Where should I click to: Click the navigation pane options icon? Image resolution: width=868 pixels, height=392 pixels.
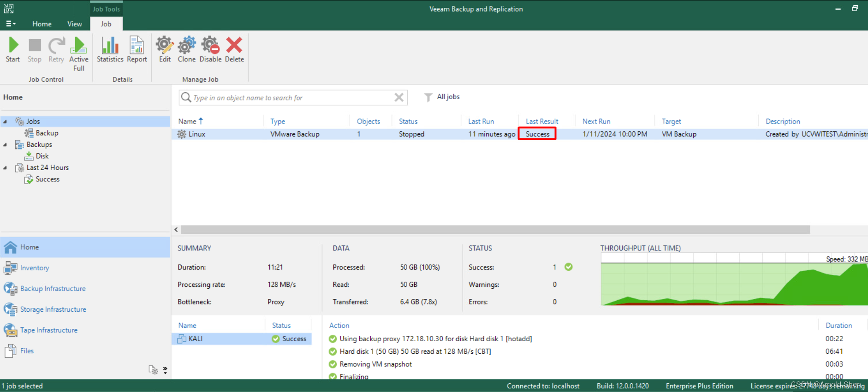point(153,370)
